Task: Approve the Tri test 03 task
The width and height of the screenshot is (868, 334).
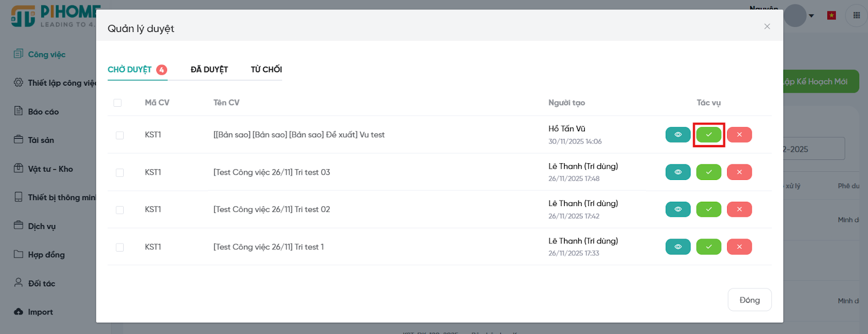Action: tap(709, 172)
